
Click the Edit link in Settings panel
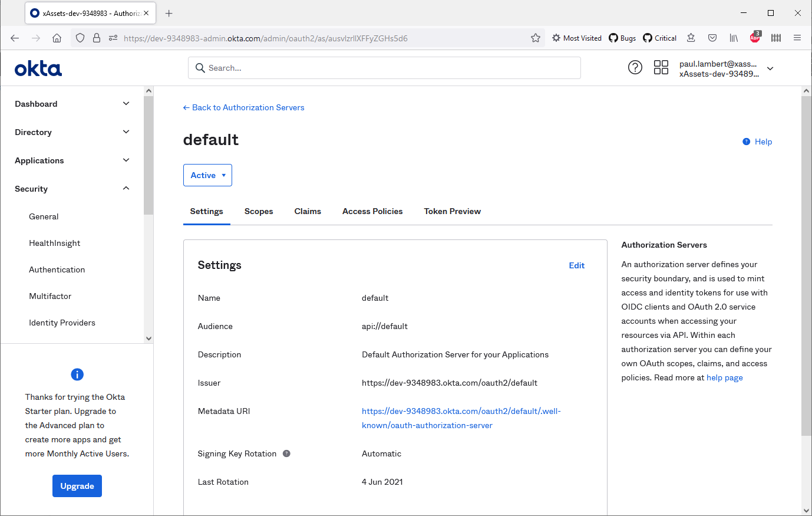[576, 265]
